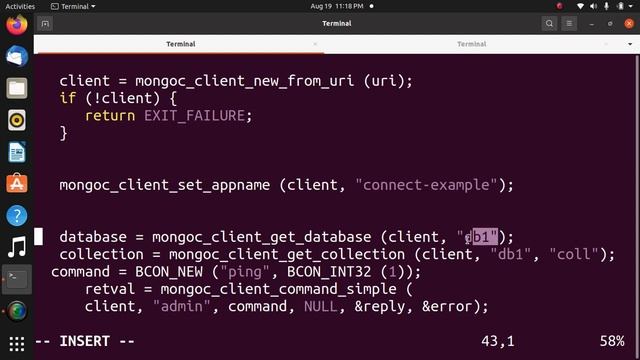Expand the tab list dropdown arrow

[630, 44]
